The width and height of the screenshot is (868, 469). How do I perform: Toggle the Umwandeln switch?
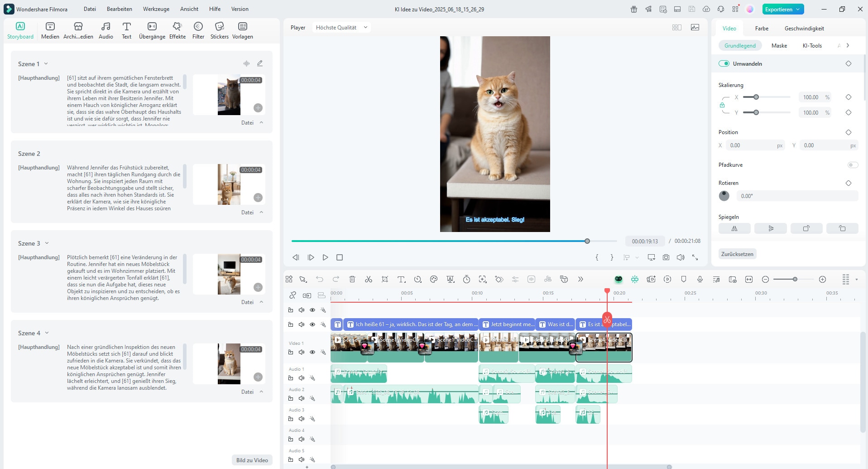pyautogui.click(x=724, y=63)
